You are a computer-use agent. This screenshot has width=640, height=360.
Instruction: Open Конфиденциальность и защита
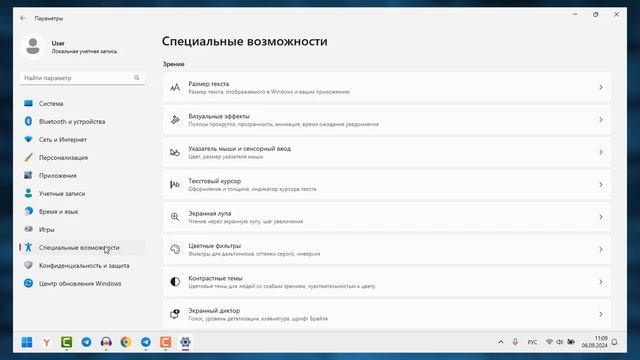click(82, 265)
